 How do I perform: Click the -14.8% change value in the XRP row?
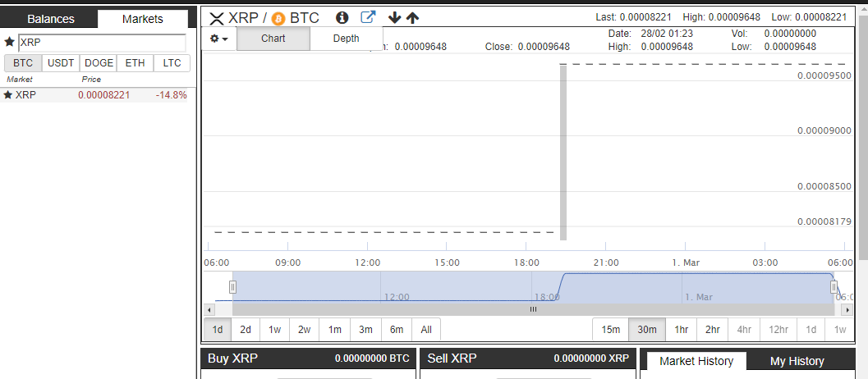tap(171, 95)
